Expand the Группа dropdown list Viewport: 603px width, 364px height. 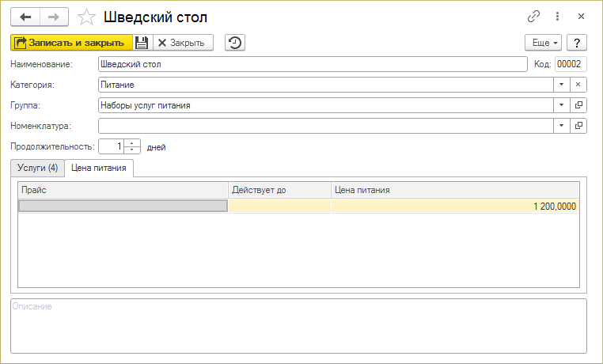click(561, 105)
